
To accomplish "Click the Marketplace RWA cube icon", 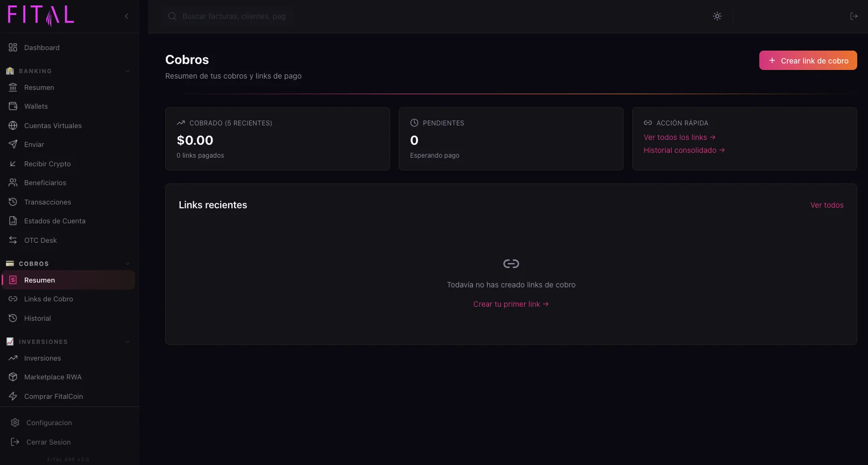I will click(13, 377).
